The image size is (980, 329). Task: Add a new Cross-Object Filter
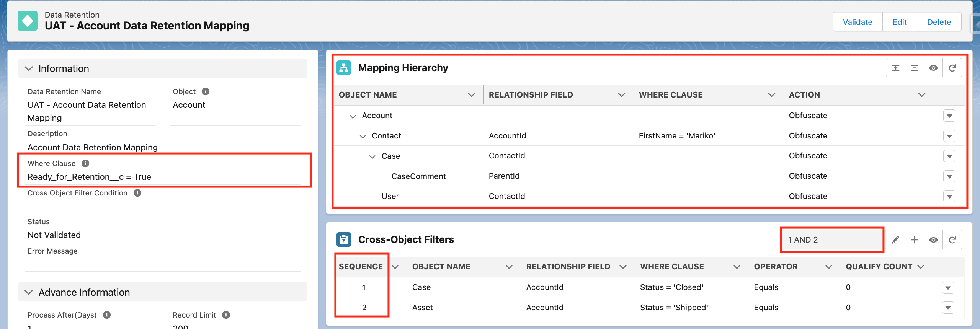pyautogui.click(x=914, y=240)
